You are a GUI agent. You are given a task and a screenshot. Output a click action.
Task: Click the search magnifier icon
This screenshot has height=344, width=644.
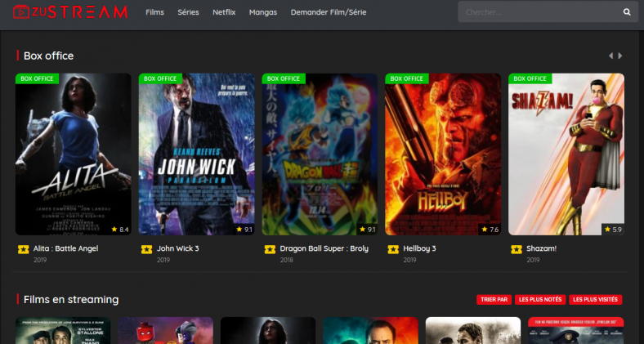coord(627,12)
